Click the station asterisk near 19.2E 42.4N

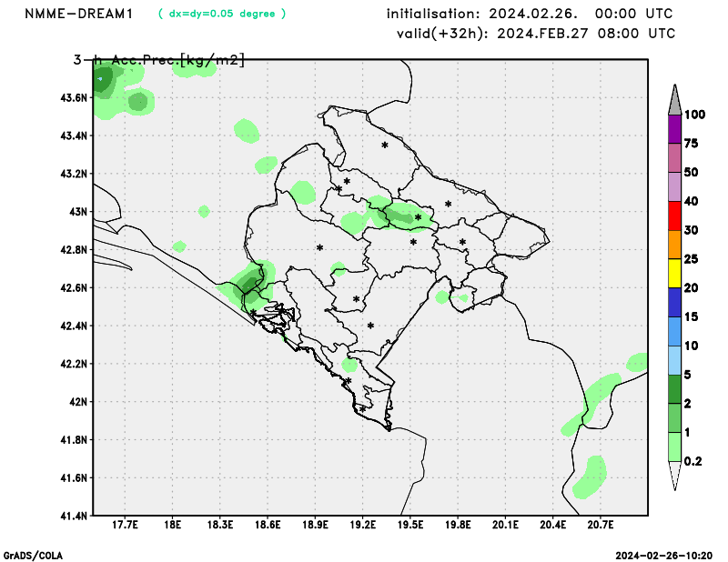(370, 326)
